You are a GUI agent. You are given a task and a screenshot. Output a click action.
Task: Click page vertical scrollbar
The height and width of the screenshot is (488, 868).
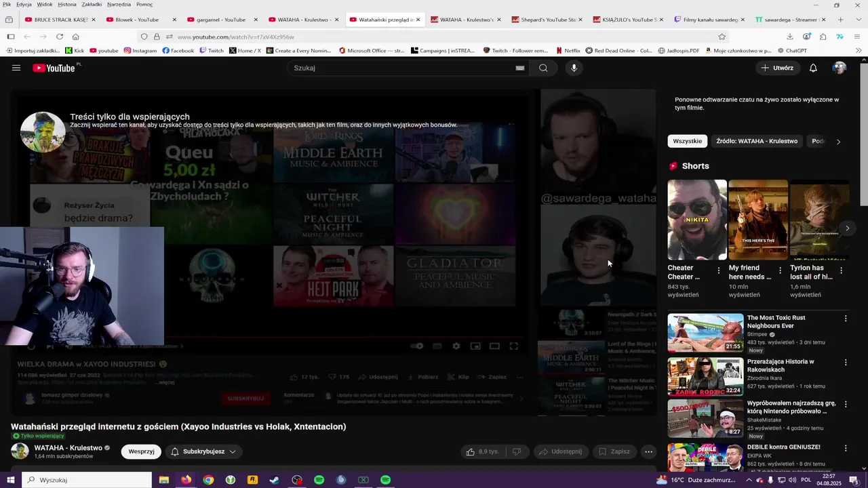(864, 136)
